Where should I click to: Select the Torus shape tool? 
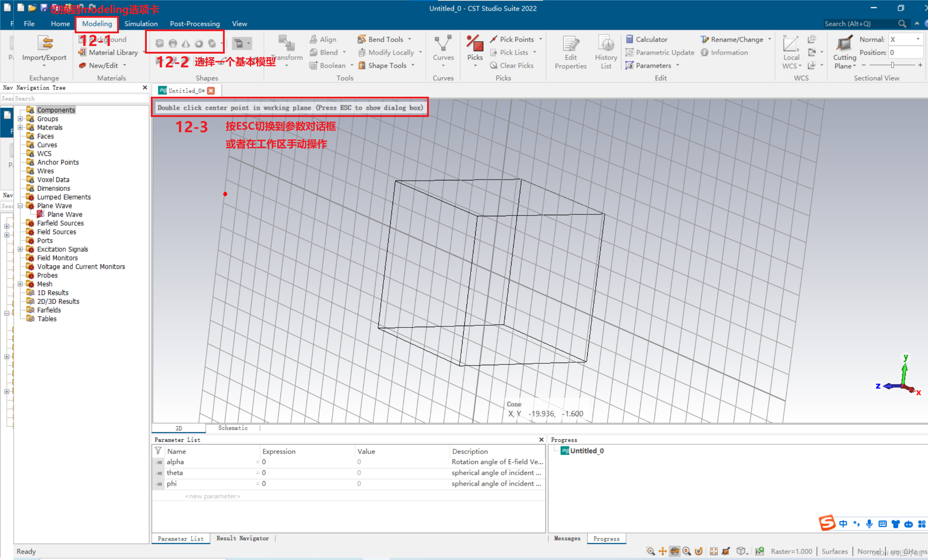(199, 43)
